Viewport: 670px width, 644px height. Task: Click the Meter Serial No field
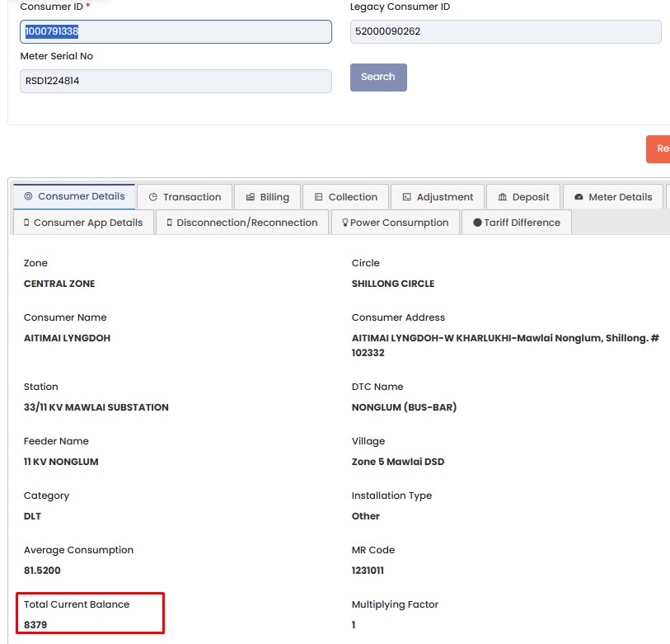tap(176, 81)
